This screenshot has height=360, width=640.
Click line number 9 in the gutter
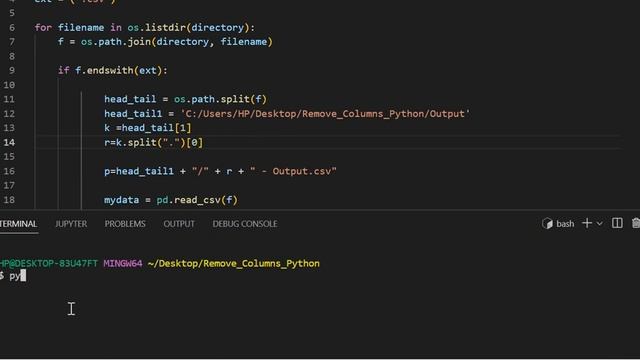(12, 70)
